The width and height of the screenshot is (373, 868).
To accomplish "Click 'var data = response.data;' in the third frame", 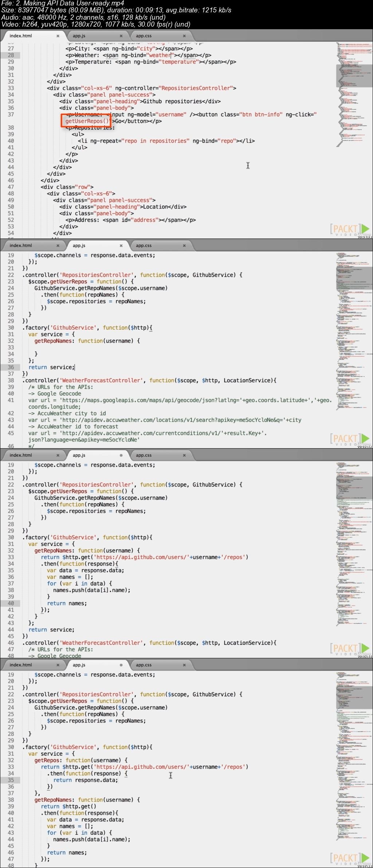I will coord(85,570).
